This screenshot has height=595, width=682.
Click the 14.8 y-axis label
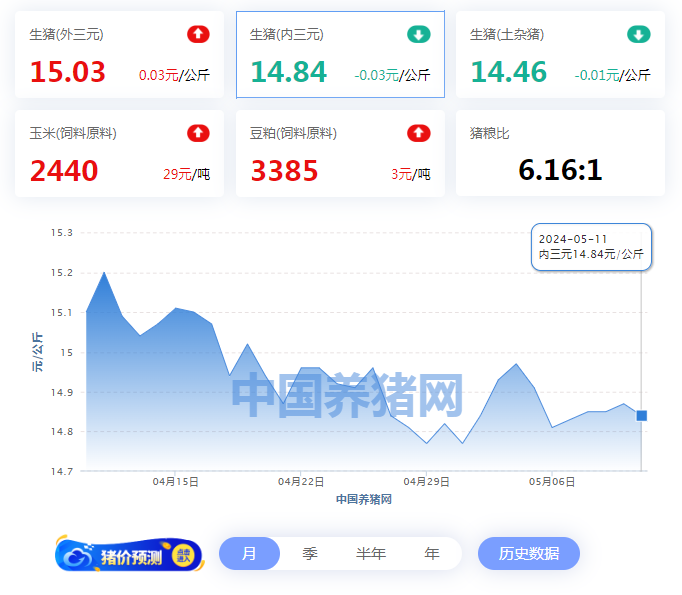(x=62, y=431)
